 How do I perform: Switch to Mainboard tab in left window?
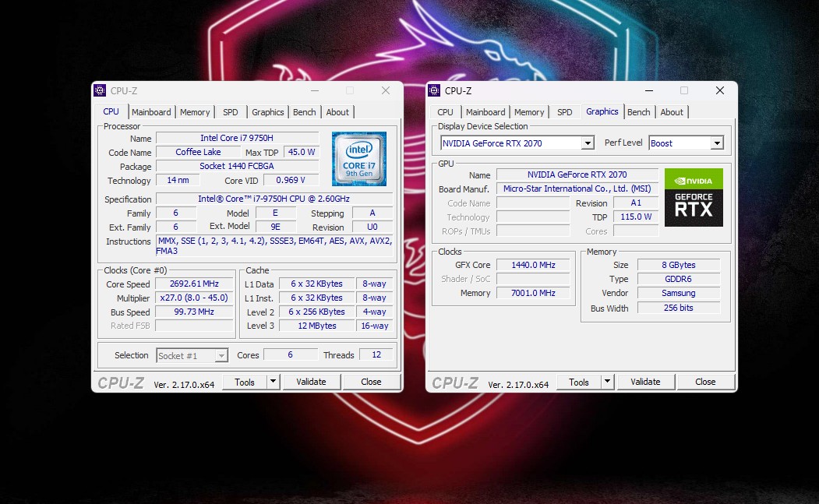[151, 112]
